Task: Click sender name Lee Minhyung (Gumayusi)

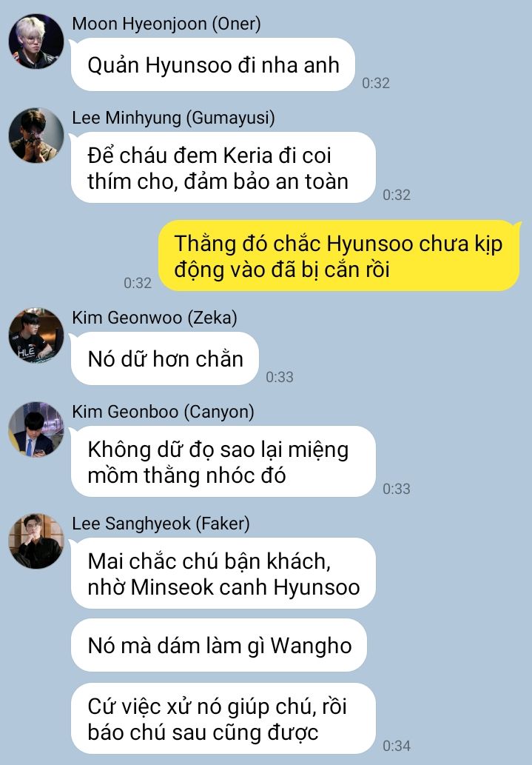Action: pyautogui.click(x=174, y=118)
